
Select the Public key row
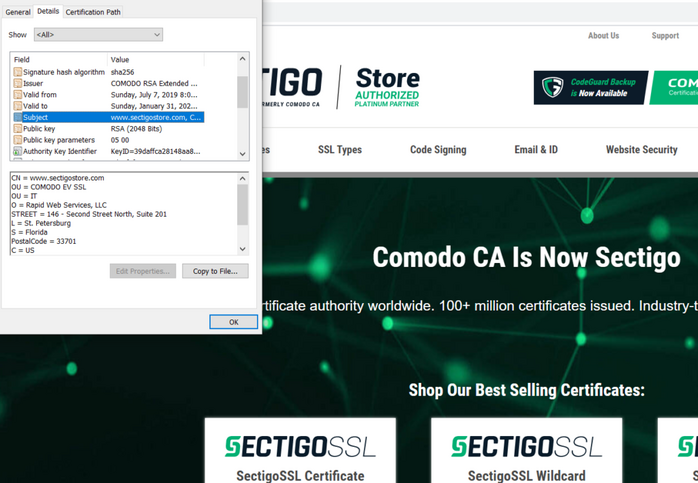(x=109, y=129)
